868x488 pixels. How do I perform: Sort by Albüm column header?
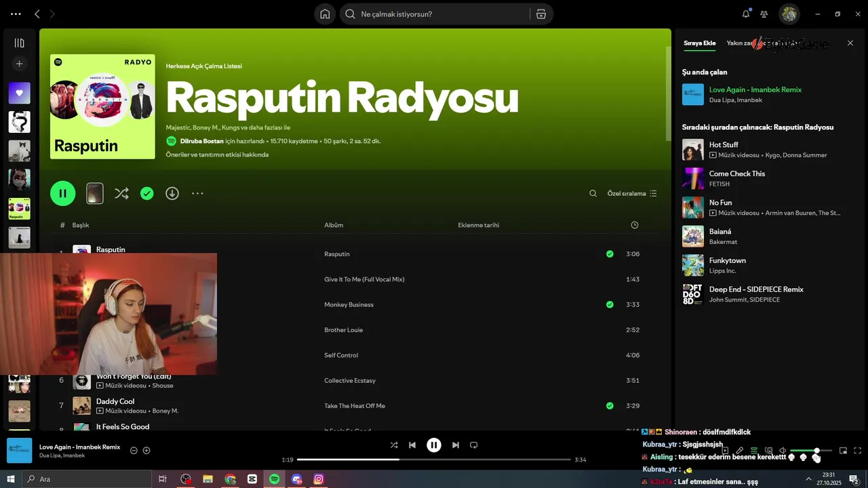(334, 225)
